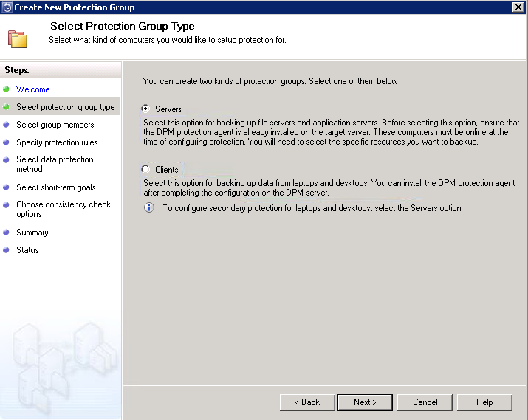Click the bullet icon next to Status
Viewport: 528px width, 420px height.
point(6,250)
